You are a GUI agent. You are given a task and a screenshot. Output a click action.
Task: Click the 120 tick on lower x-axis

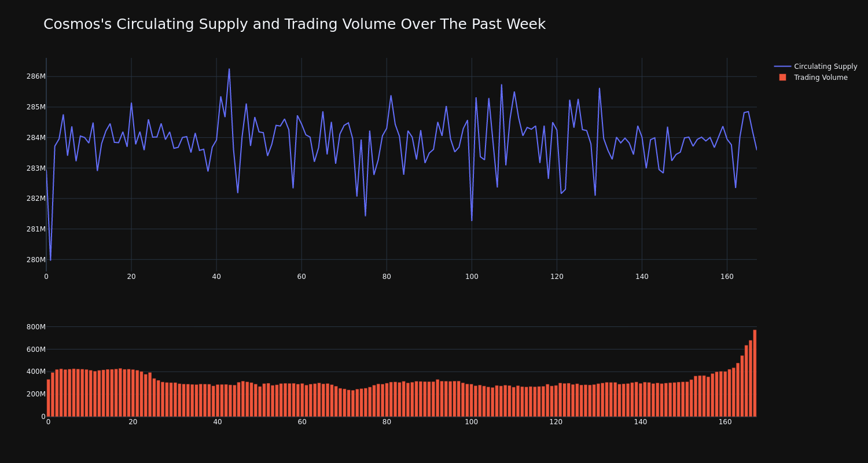pyautogui.click(x=556, y=422)
